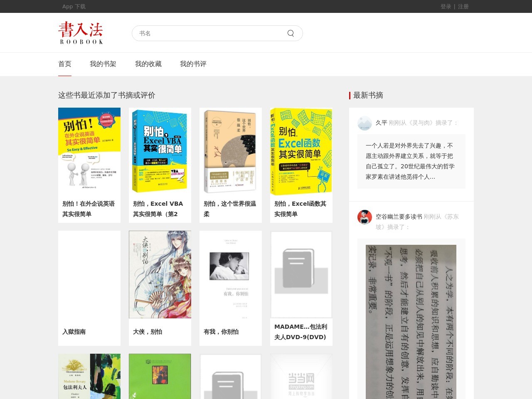
Task: Open cover of 别怕！在外企说英语其实很简单
Action: 89,152
